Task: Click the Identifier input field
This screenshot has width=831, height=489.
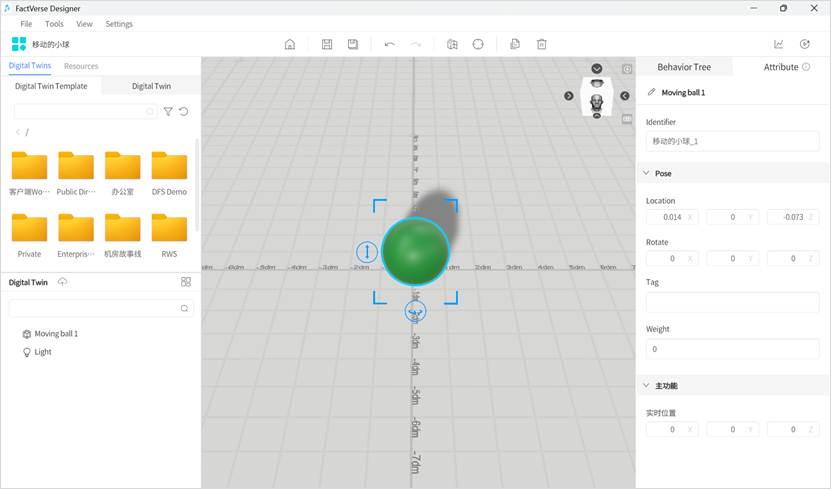Action: [732, 141]
